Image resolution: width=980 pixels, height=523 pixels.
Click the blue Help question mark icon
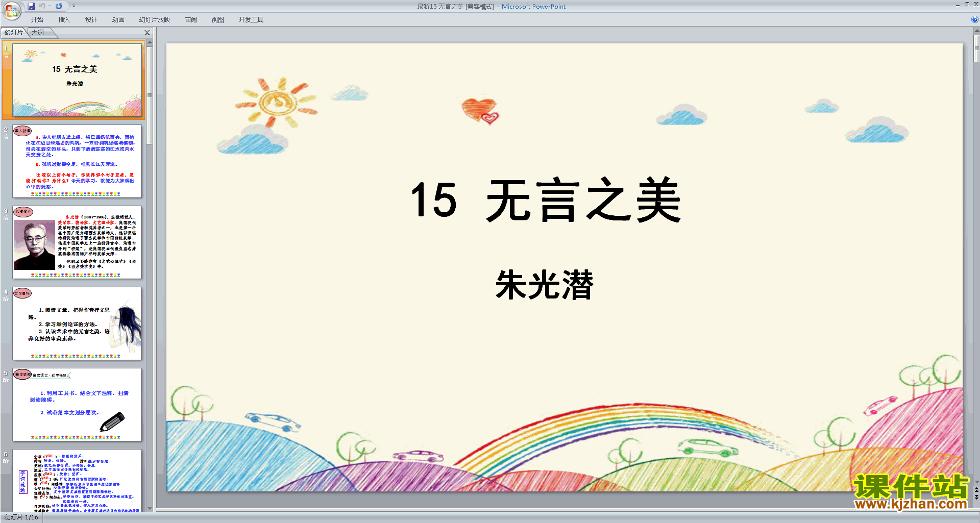tap(974, 20)
